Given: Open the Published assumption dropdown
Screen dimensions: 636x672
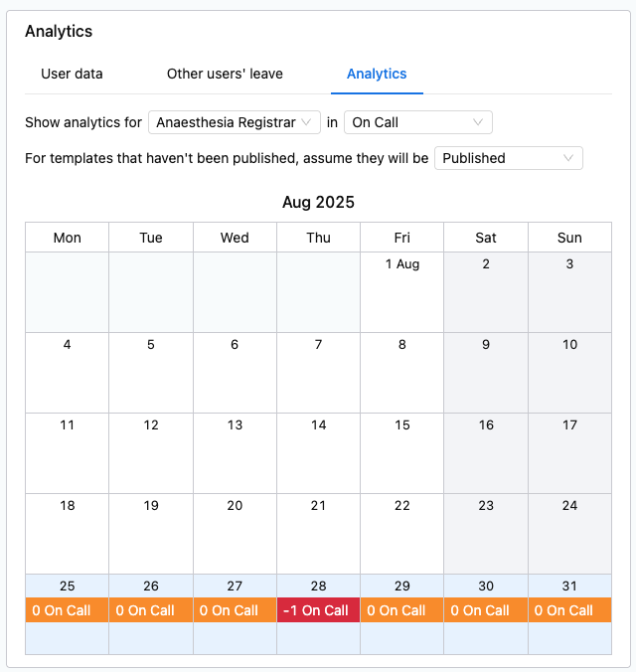Looking at the screenshot, I should [508, 158].
